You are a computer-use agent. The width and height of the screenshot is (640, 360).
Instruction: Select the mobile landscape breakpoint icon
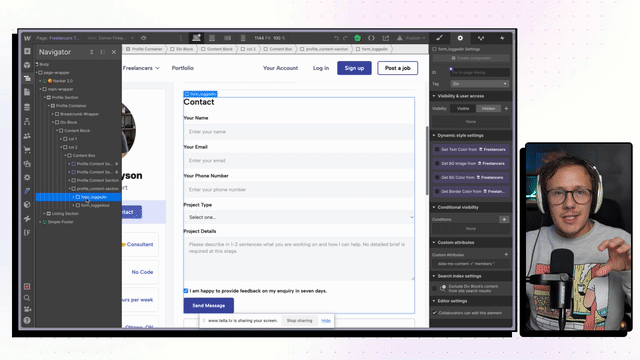coord(227,38)
